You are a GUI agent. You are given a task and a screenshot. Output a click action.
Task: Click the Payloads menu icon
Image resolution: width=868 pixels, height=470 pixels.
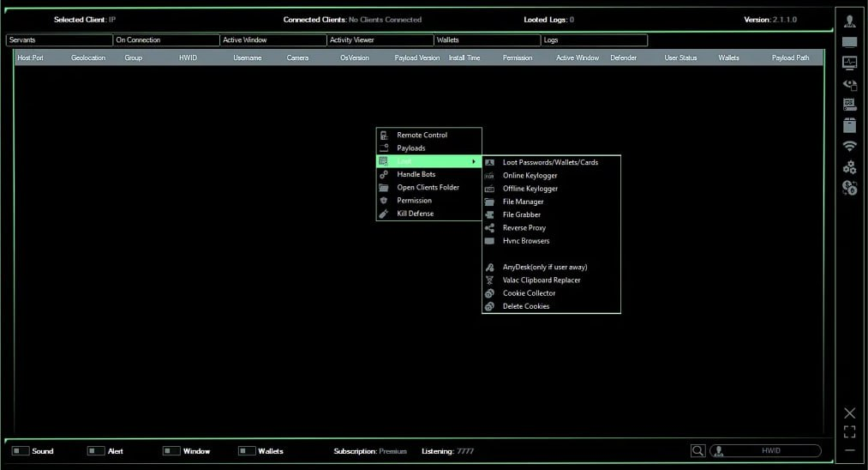click(x=384, y=148)
